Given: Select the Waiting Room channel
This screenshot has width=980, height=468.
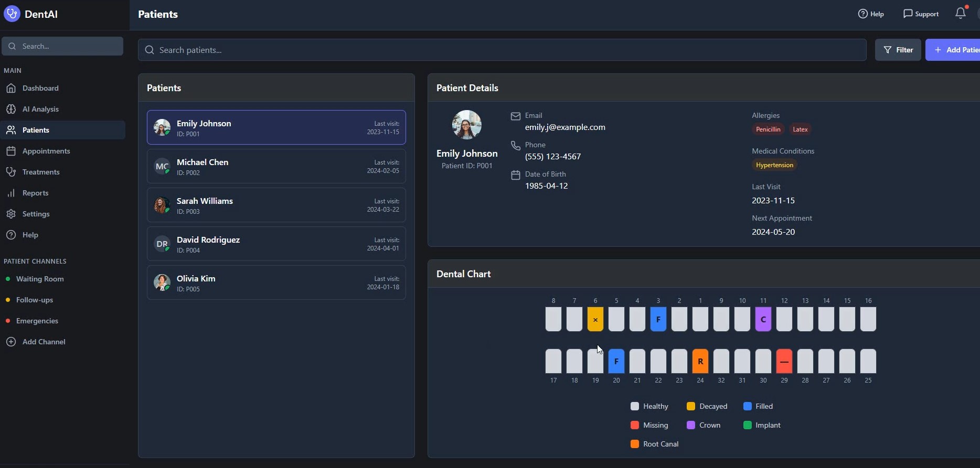Looking at the screenshot, I should click(40, 279).
